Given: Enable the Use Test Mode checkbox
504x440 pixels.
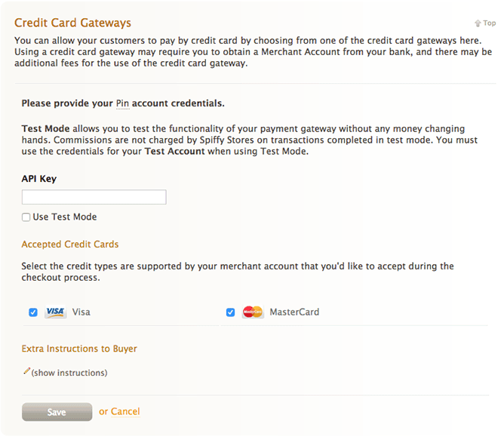Looking at the screenshot, I should coord(26,217).
